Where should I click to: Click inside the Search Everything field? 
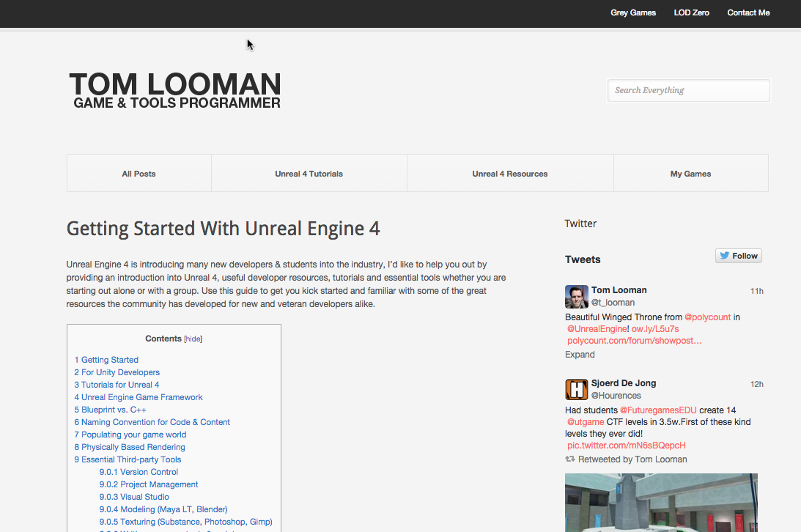[688, 90]
